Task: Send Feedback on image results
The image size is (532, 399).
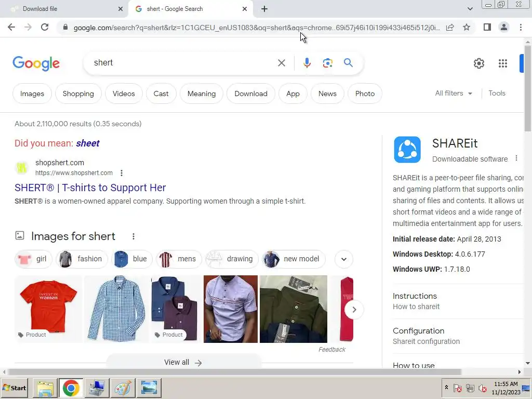Action: 332,350
